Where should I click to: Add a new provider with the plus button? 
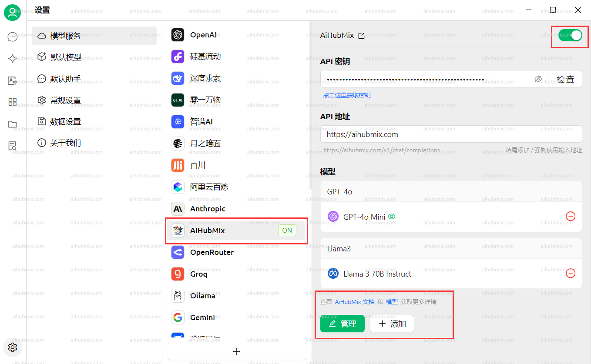pyautogui.click(x=237, y=351)
